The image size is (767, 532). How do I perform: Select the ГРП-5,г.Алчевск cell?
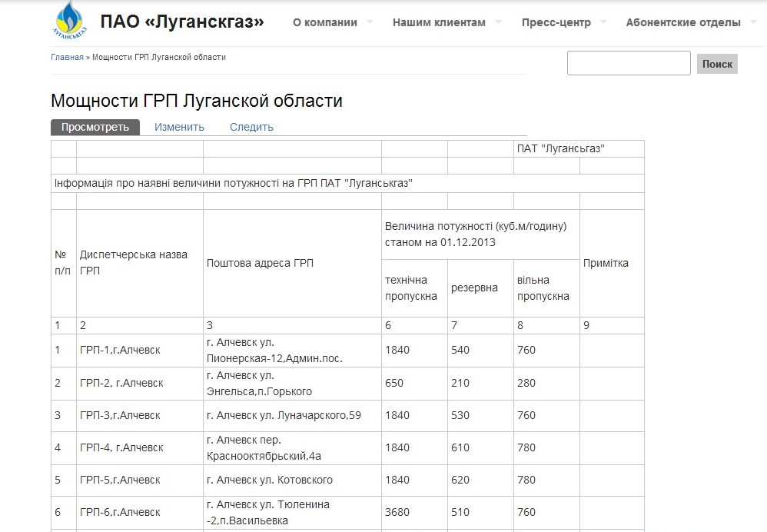click(x=139, y=480)
